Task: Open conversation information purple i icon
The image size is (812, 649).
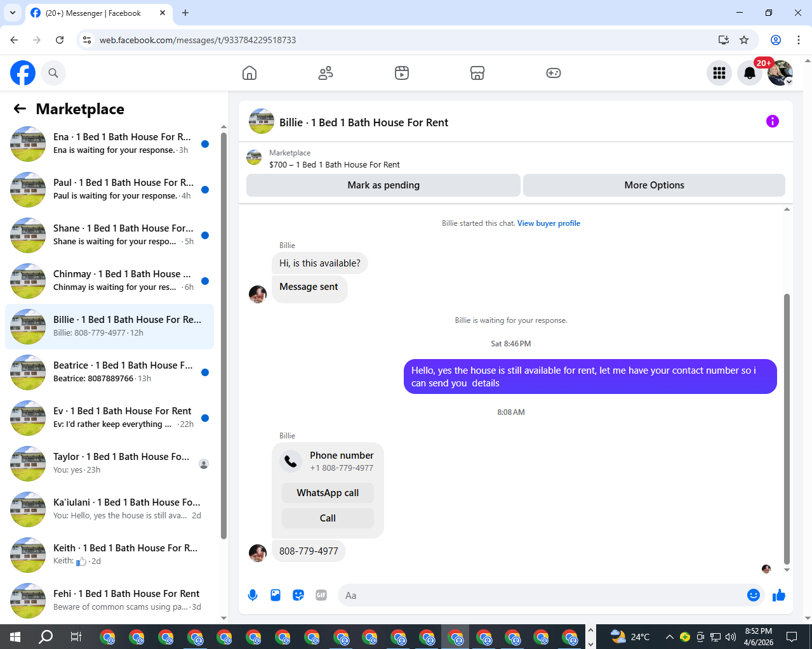Action: point(773,121)
